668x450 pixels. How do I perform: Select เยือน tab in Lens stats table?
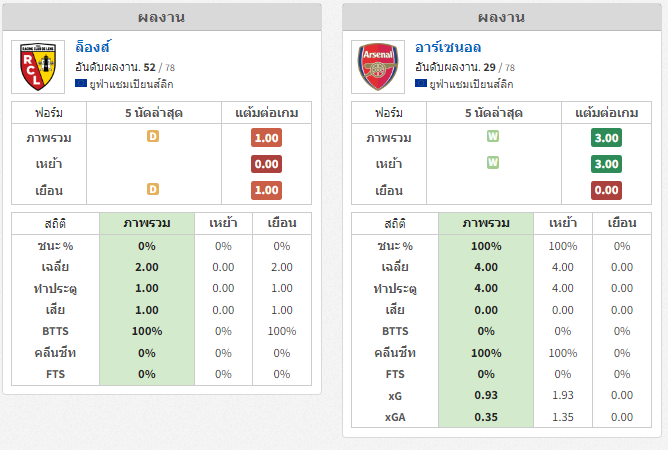(282, 223)
